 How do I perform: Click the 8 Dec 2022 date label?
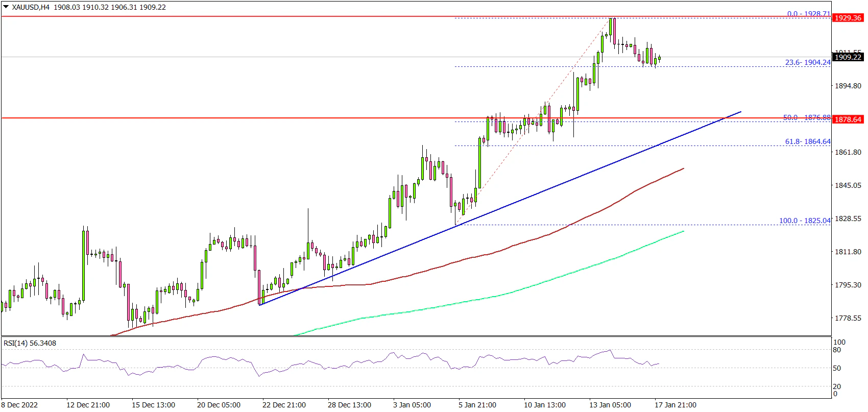[19, 405]
